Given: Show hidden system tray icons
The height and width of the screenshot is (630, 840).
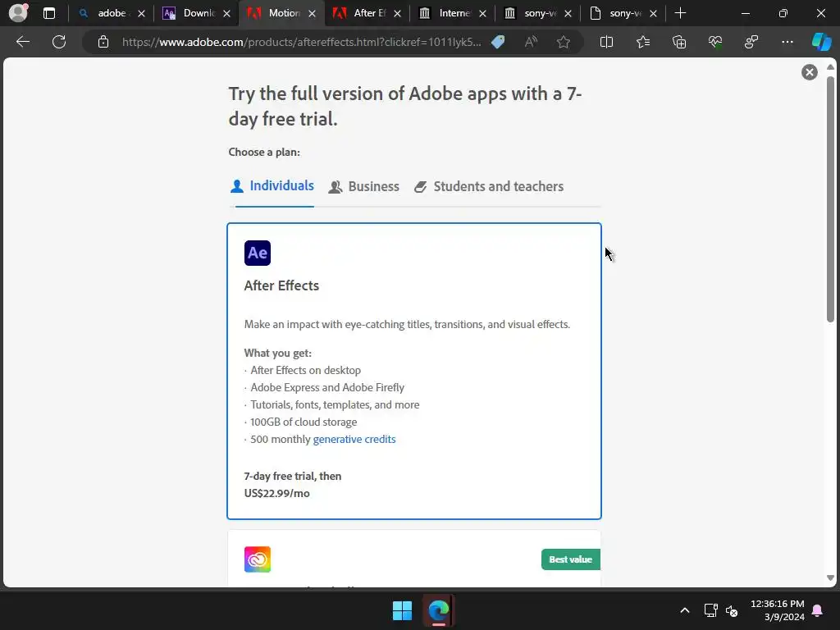Looking at the screenshot, I should (685, 610).
